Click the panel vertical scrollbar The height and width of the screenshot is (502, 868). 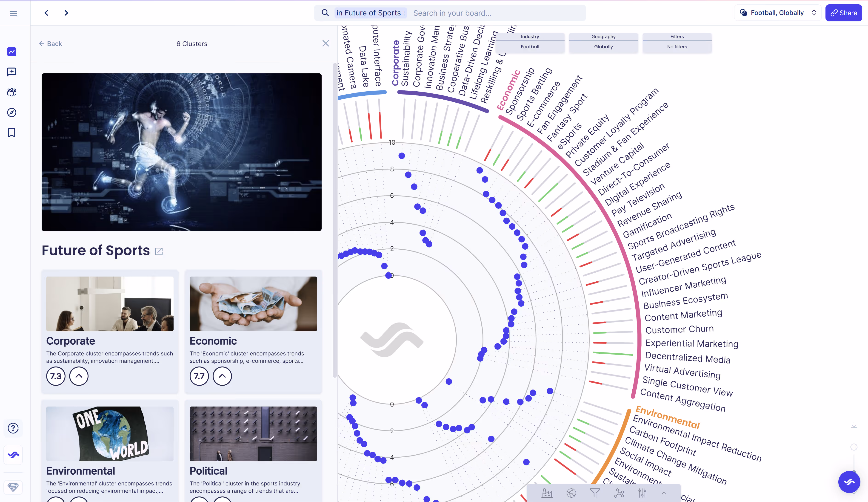tap(334, 221)
